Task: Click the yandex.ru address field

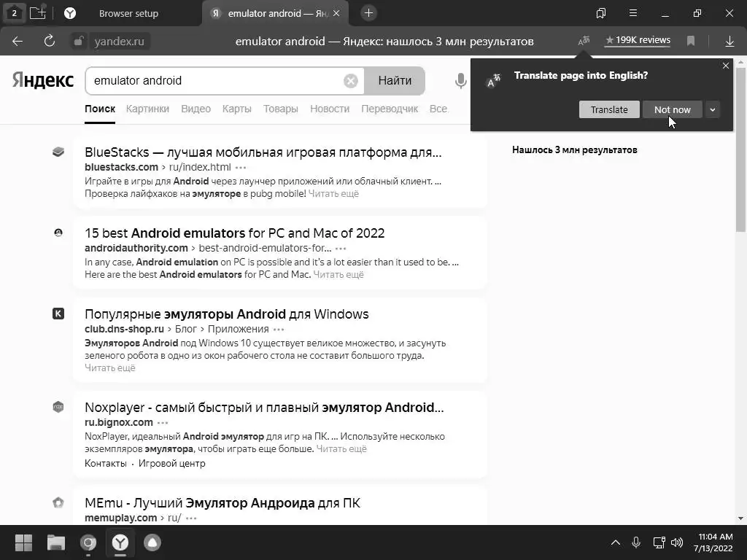Action: [119, 42]
